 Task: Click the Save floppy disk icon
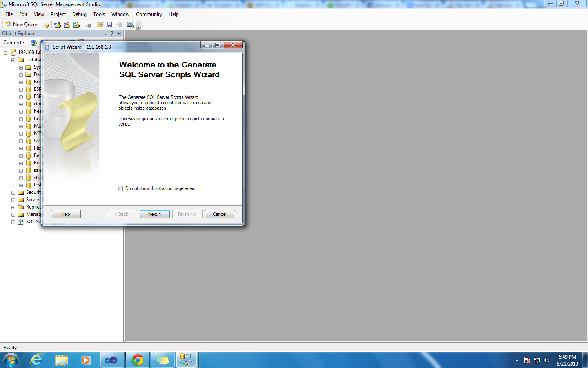pos(109,25)
